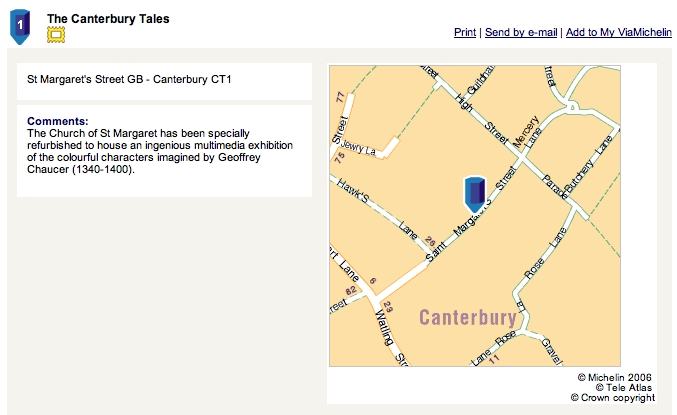The image size is (677, 415).
Task: Click the Rose Lane label on map
Action: point(545,253)
